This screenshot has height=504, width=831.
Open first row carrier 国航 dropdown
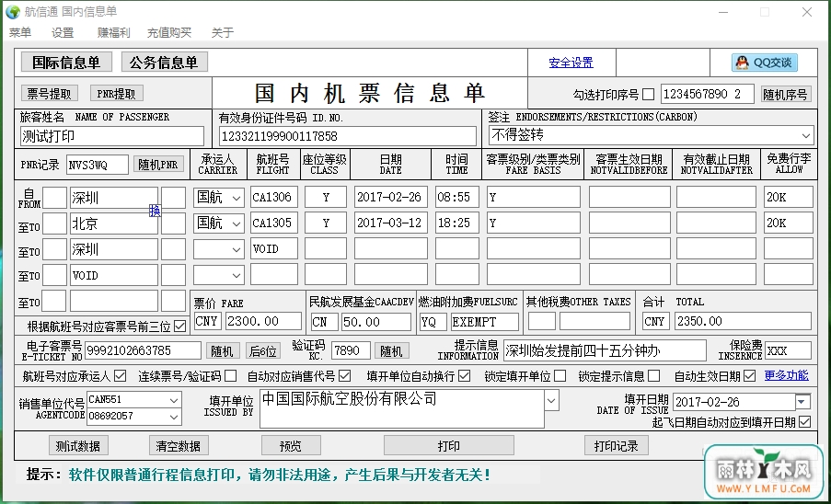237,198
